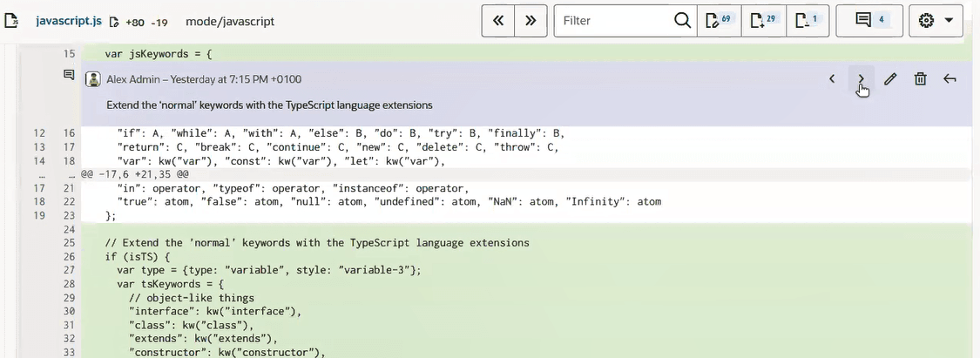Click code line starting with "true": atom
Screen dimensions: 980x358
pos(389,202)
